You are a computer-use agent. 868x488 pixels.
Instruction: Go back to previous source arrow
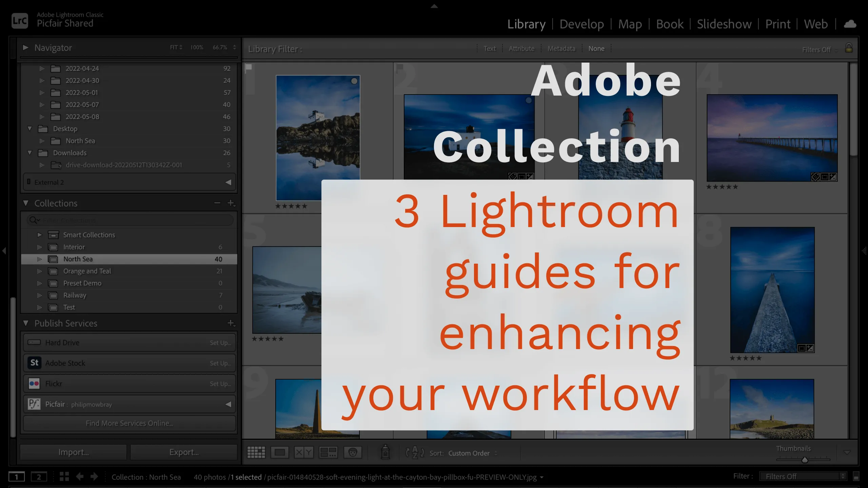tap(80, 476)
